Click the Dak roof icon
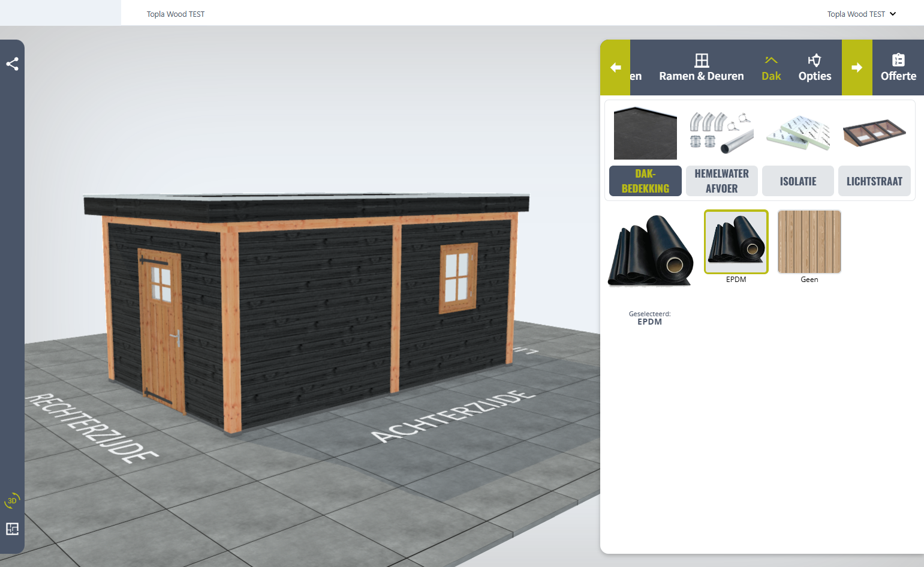924x567 pixels. [x=771, y=60]
